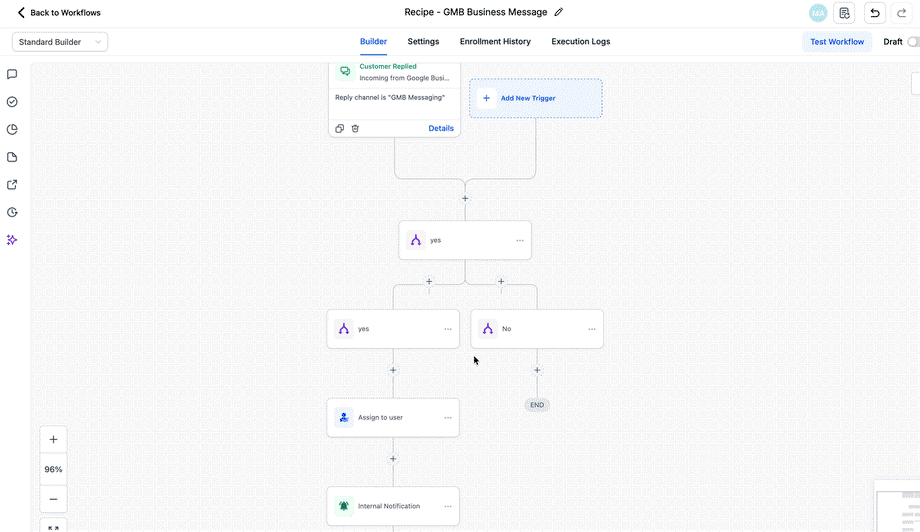
Task: Click the zoom out minus button
Action: (53, 499)
